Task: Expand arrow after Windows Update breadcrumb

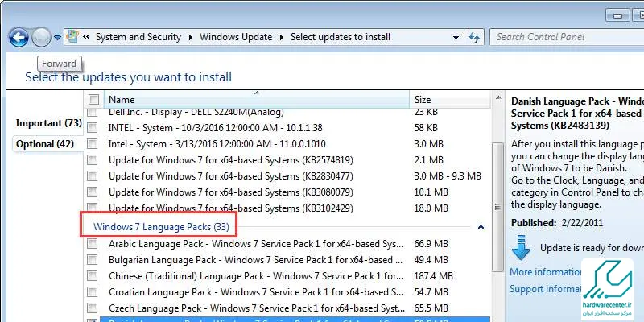Action: pos(281,37)
